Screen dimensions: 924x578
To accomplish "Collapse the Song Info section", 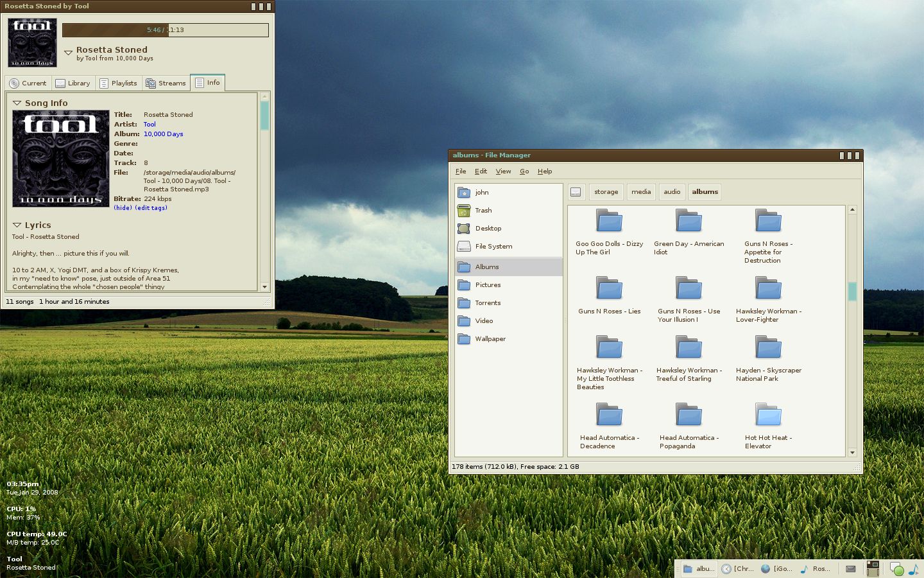I will coord(17,103).
